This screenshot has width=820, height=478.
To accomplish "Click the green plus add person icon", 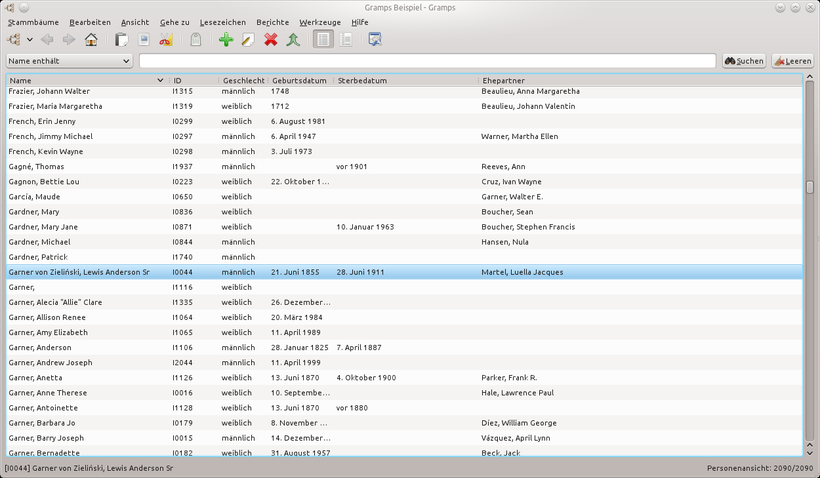I will pyautogui.click(x=226, y=39).
